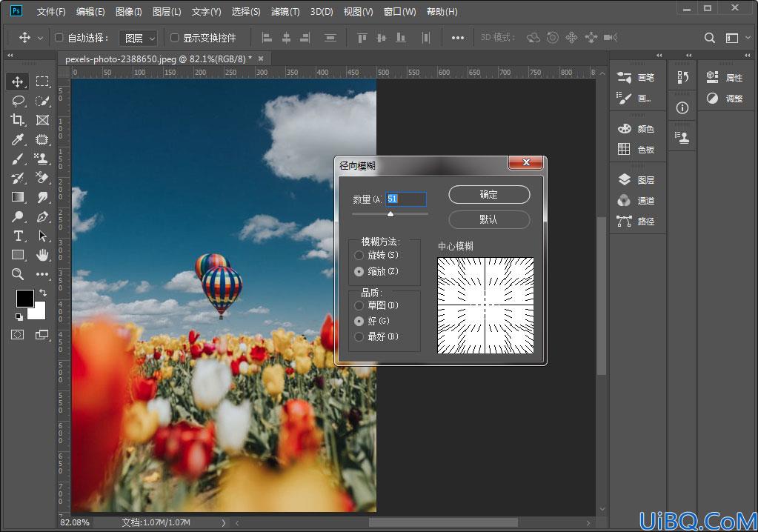Select the Horizontal Type tool
Viewport: 758px width, 532px height.
coord(17,236)
